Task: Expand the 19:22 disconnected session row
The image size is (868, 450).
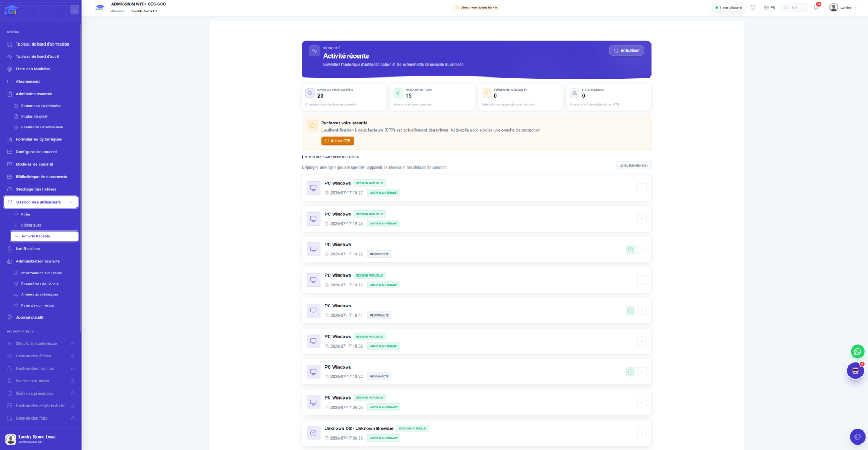Action: coord(642,249)
